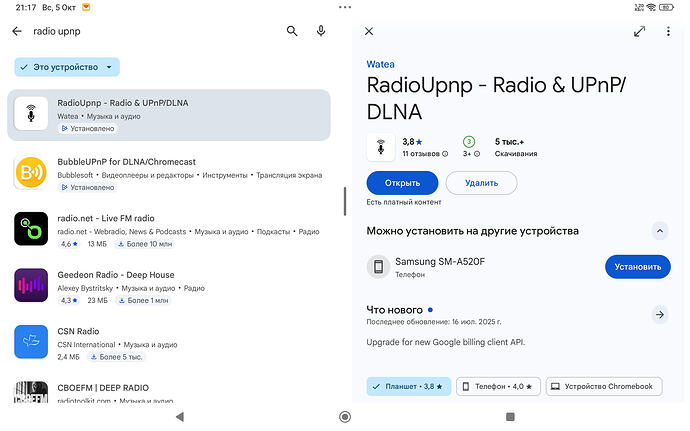Tap Android recents square button

pyautogui.click(x=510, y=416)
